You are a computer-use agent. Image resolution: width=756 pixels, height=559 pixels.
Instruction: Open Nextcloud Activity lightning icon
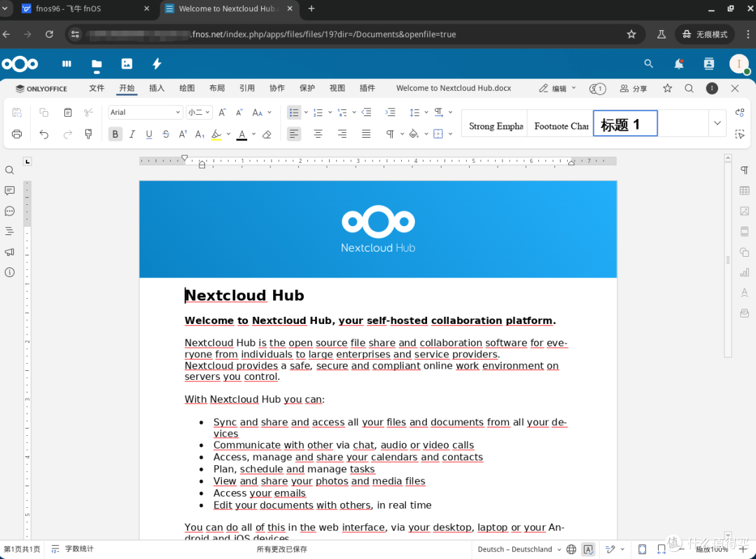[x=157, y=64]
